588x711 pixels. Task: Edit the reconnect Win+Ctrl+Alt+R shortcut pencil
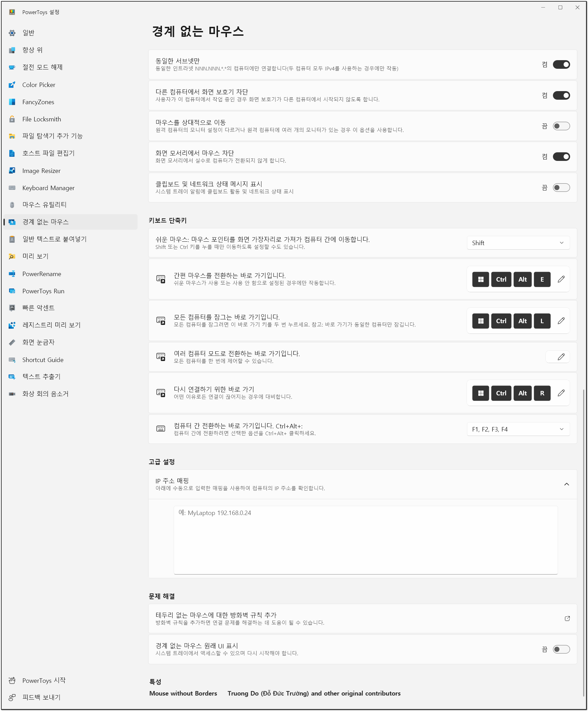(561, 393)
